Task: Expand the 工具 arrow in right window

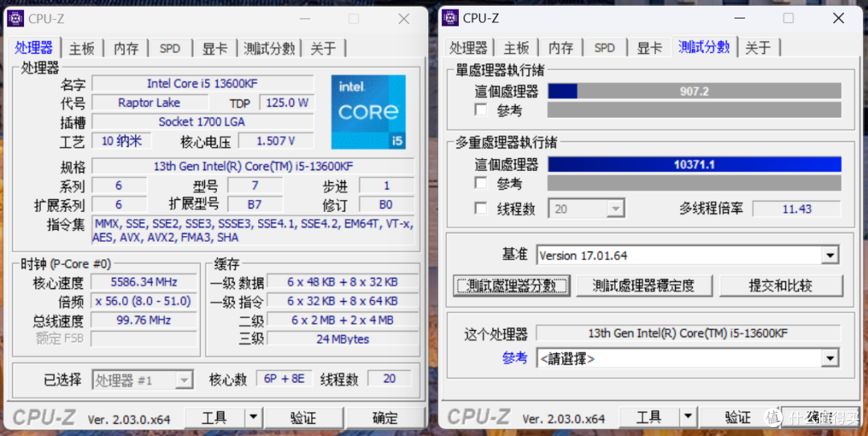Action: click(688, 418)
